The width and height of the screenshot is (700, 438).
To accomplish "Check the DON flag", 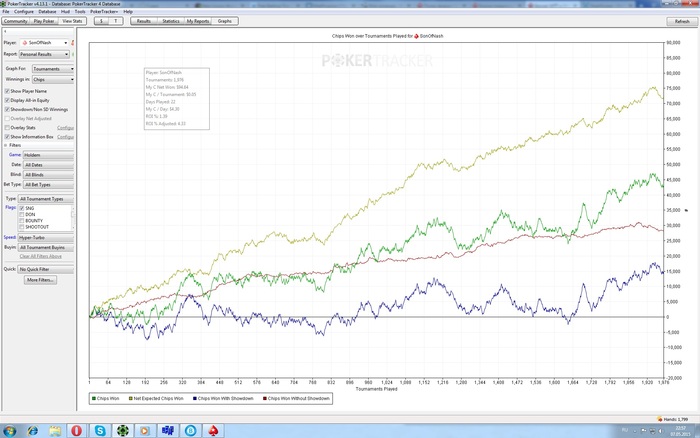I will click(21, 215).
